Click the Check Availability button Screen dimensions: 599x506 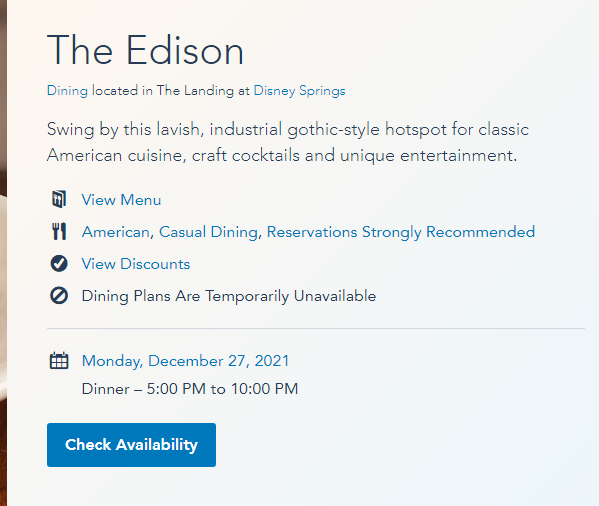pos(131,445)
